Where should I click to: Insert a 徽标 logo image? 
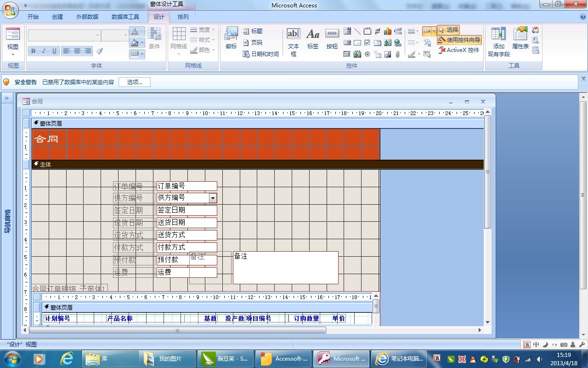click(231, 38)
